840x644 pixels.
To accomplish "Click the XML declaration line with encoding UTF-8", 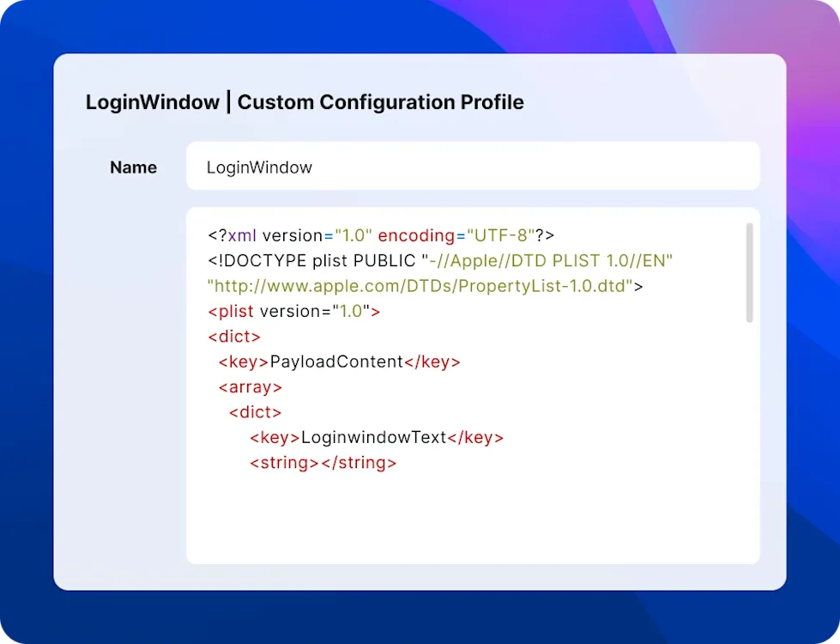I will (x=381, y=235).
